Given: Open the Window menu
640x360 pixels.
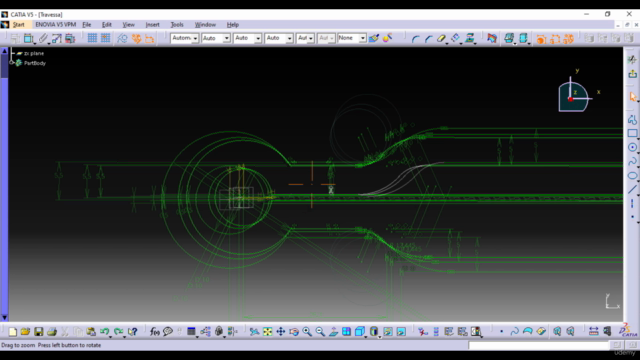Looking at the screenshot, I should pyautogui.click(x=205, y=24).
